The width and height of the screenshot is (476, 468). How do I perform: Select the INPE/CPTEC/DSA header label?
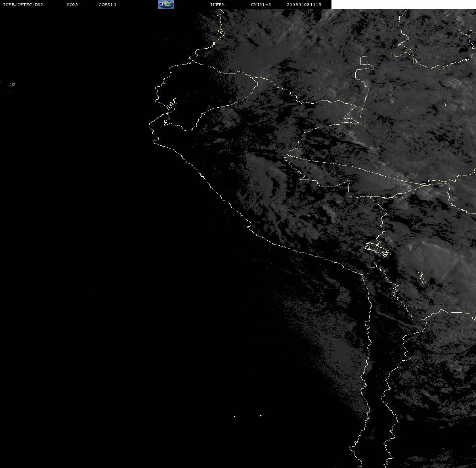[x=23, y=4]
